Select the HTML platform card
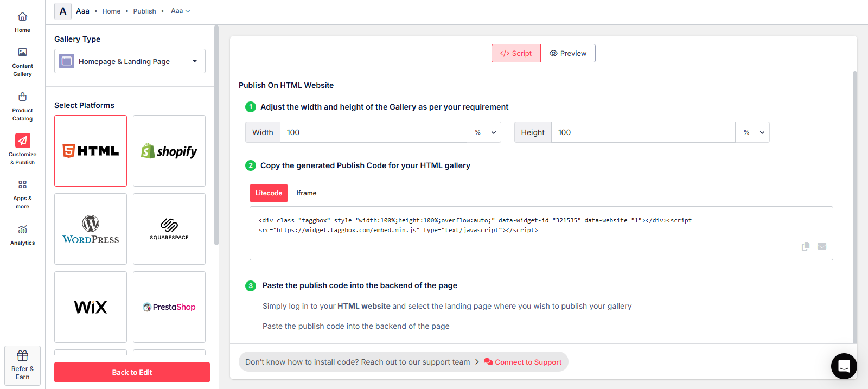This screenshot has height=389, width=868. [91, 151]
